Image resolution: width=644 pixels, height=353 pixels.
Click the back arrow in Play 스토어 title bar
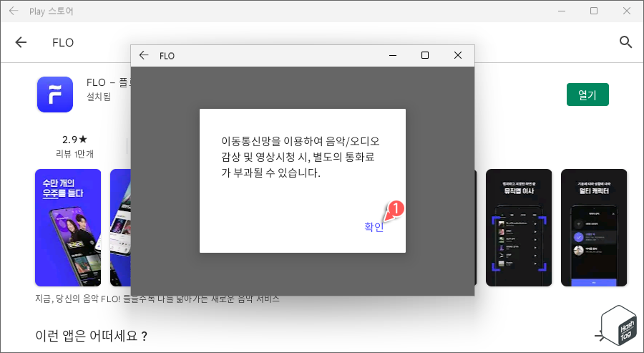tap(14, 11)
